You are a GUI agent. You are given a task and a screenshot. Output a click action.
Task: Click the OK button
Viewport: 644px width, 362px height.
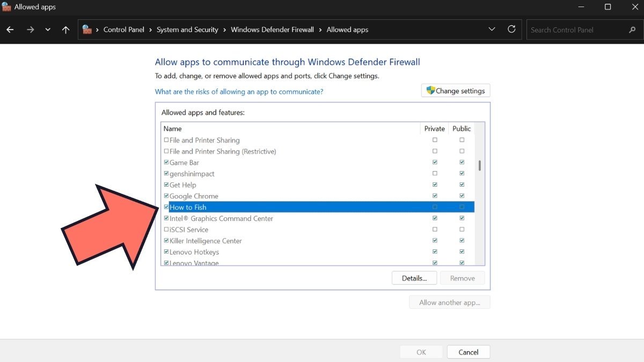[x=421, y=352]
